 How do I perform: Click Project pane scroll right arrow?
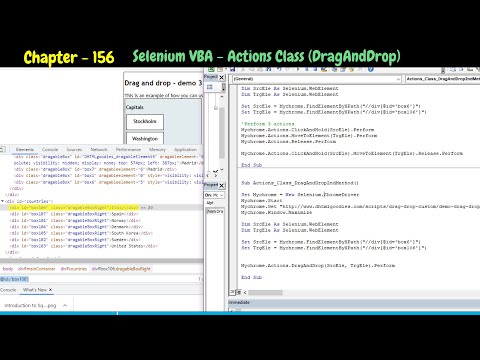[216, 175]
